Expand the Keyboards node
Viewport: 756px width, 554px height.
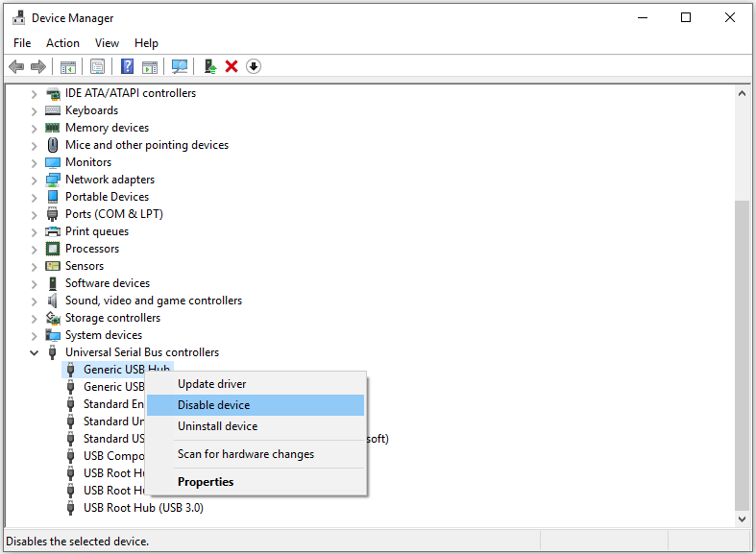coord(34,111)
